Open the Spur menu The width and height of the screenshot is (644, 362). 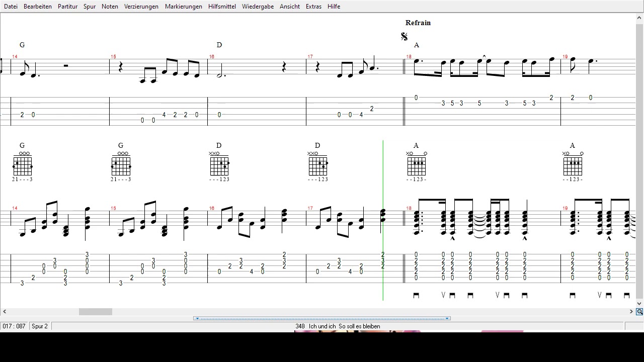[x=90, y=7]
